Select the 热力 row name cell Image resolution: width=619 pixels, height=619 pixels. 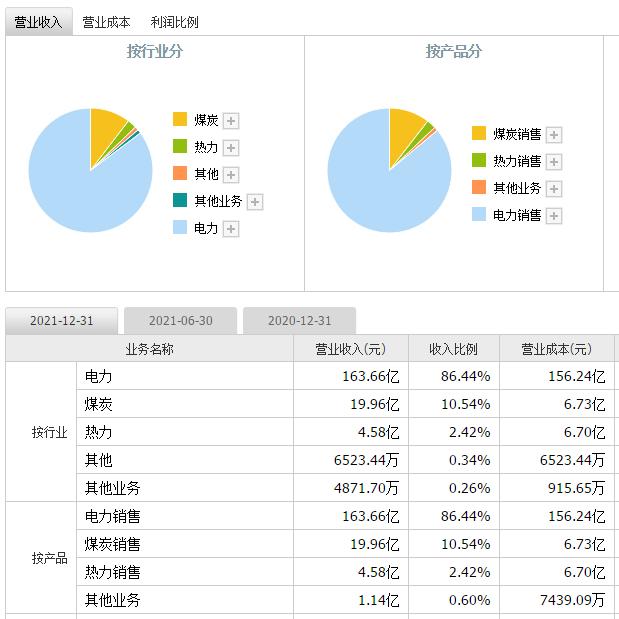[185, 432]
